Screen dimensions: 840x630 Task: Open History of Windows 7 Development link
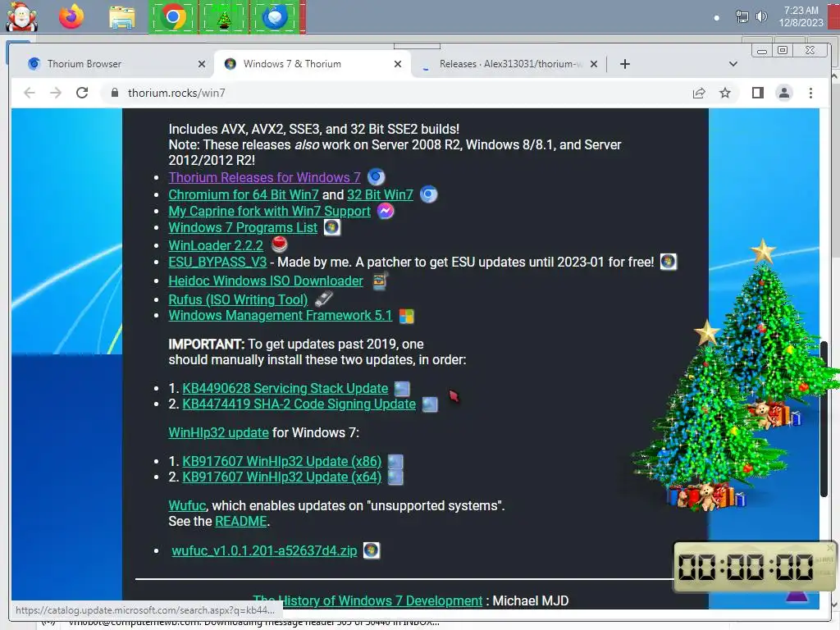click(367, 601)
